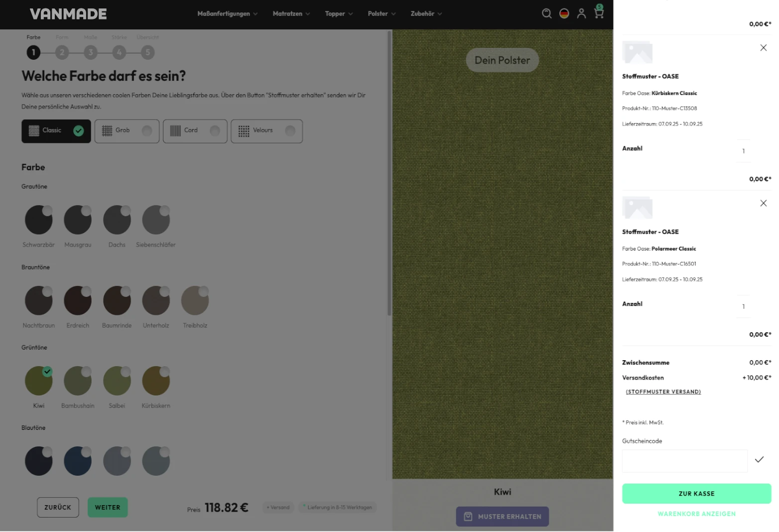Focus the Gutscheincode input field
Image resolution: width=779 pixels, height=532 pixels.
tap(684, 461)
